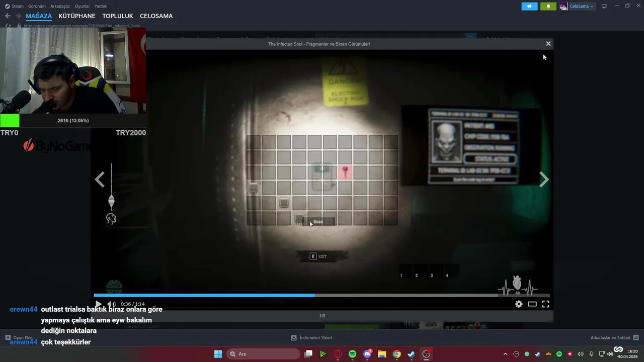The width and height of the screenshot is (644, 362).
Task: Go to next screenshot arrow
Action: pos(544,179)
